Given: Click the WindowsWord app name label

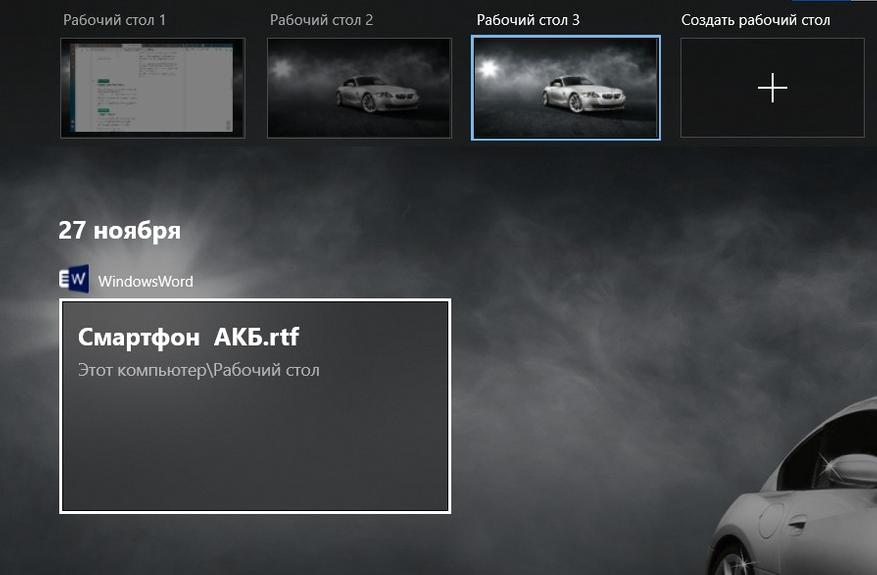Looking at the screenshot, I should coord(145,281).
